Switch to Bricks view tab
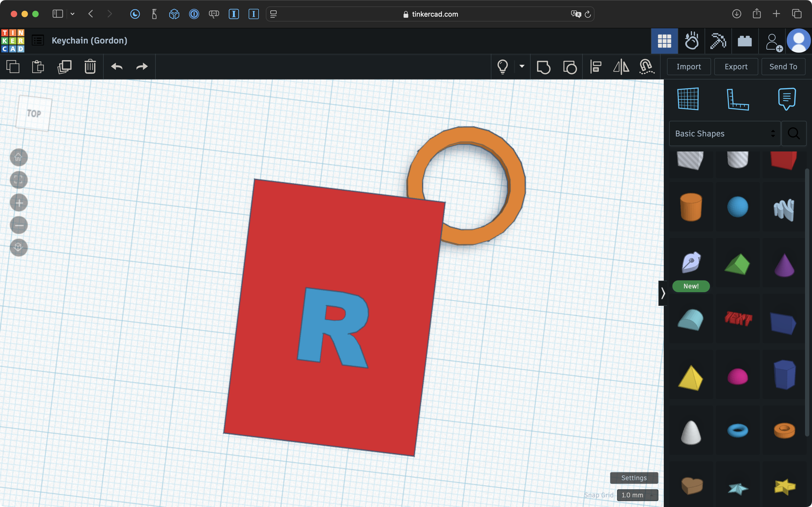812x507 pixels. click(745, 41)
